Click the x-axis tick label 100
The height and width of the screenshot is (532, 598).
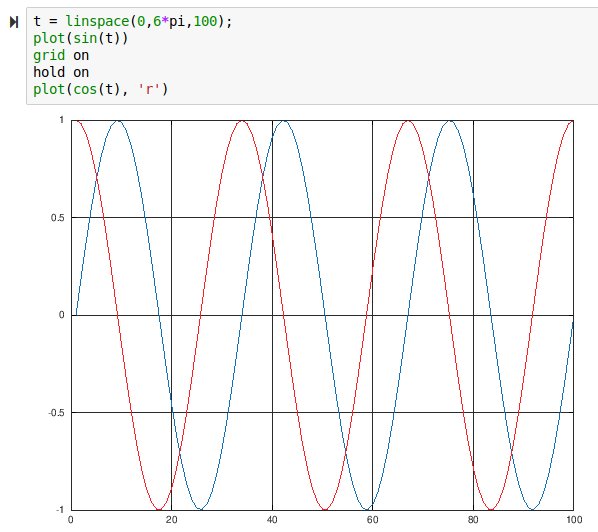click(574, 519)
